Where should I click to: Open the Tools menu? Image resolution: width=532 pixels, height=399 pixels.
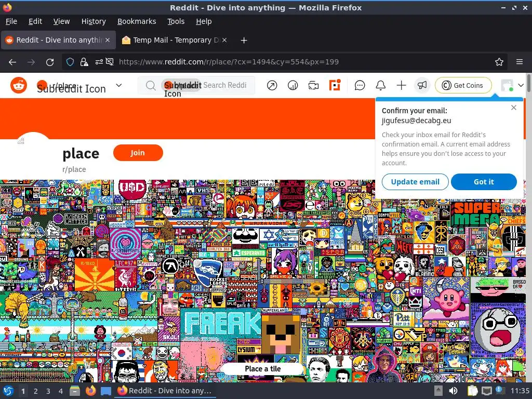pos(176,21)
